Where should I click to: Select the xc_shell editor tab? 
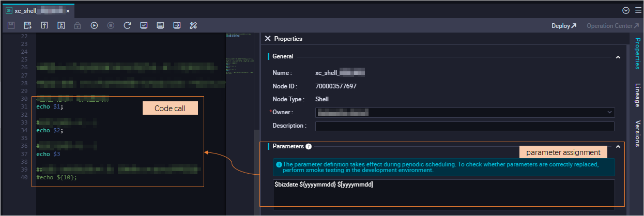tap(38, 10)
